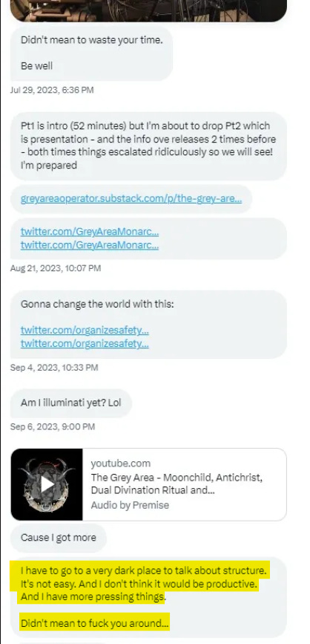Open first twitter.com/GreyAreaMonarc link
Viewport: 310px width, 644px height.
90,232
